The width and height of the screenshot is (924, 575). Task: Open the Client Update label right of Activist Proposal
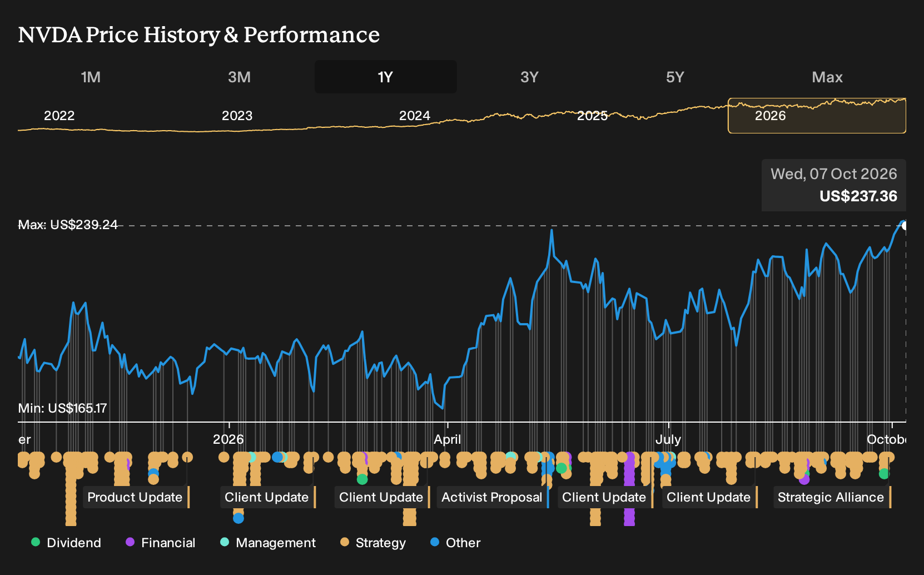point(604,497)
